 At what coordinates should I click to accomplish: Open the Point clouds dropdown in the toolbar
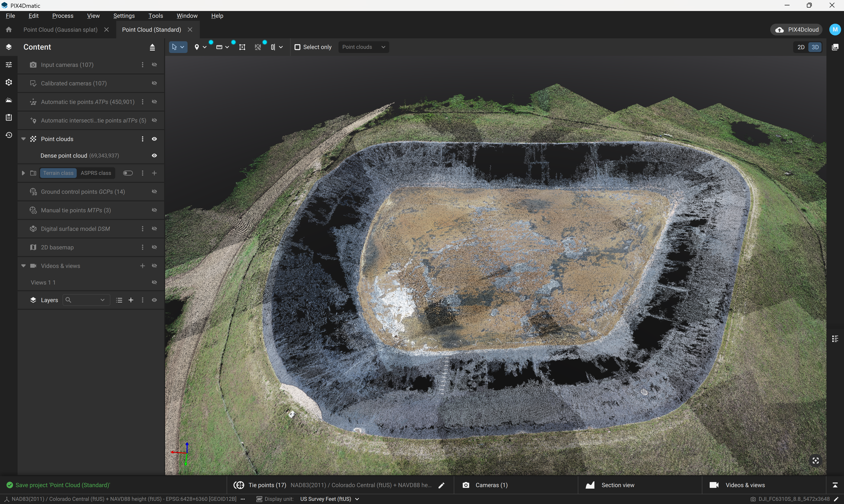[x=363, y=47]
